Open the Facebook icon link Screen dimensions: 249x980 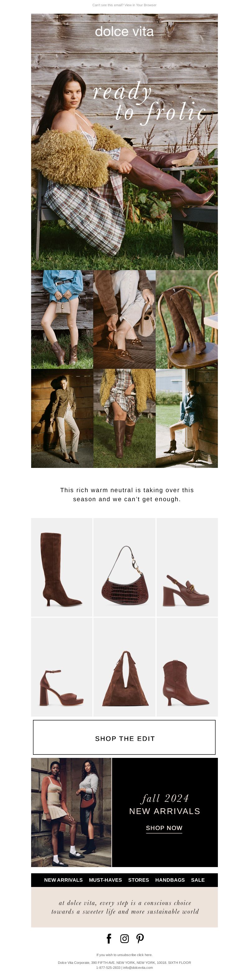[x=109, y=939]
